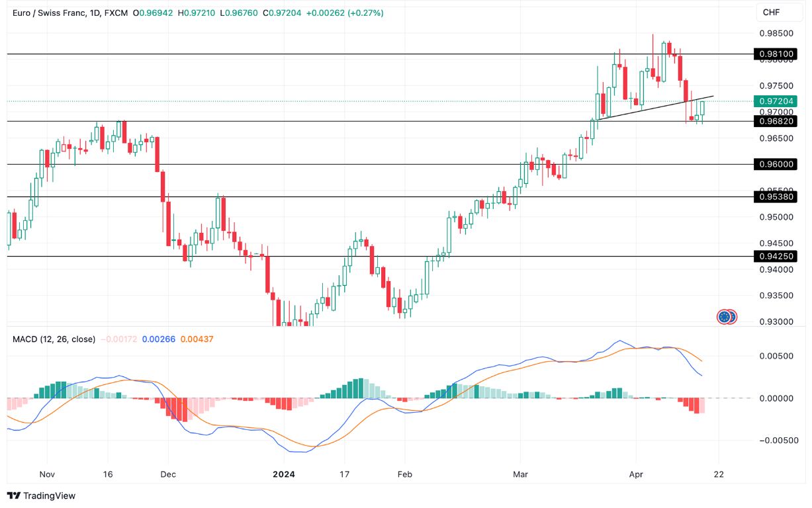Select the 2024 marker on the date axis
The width and height of the screenshot is (812, 508).
[x=284, y=474]
